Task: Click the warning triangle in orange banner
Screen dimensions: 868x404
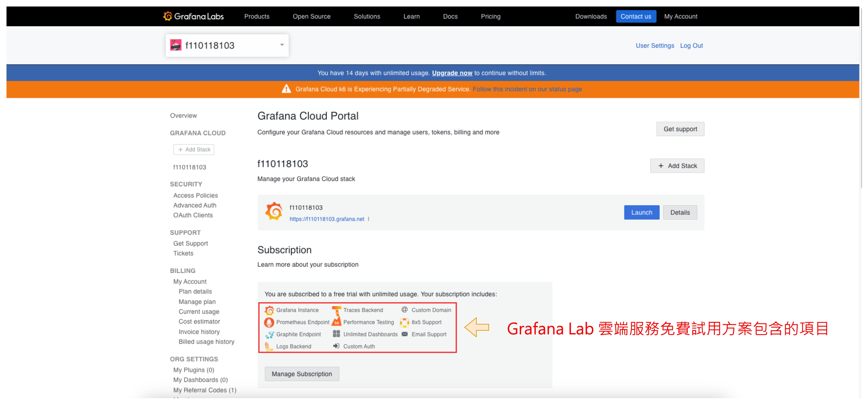Action: 286,89
